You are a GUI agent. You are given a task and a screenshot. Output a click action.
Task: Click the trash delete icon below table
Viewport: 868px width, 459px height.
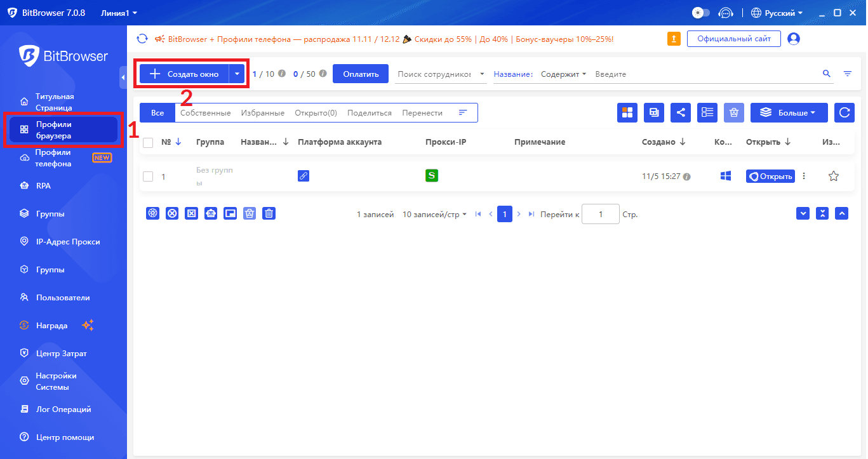point(269,214)
